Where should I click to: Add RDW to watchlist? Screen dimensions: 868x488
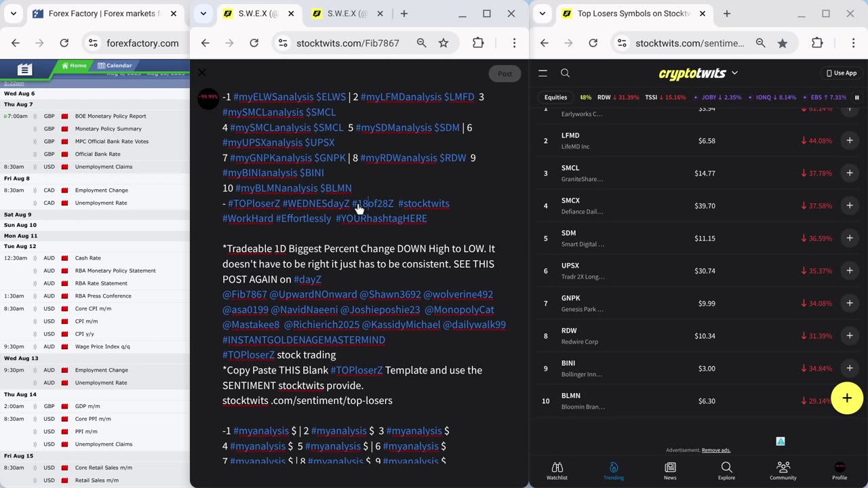pos(849,335)
